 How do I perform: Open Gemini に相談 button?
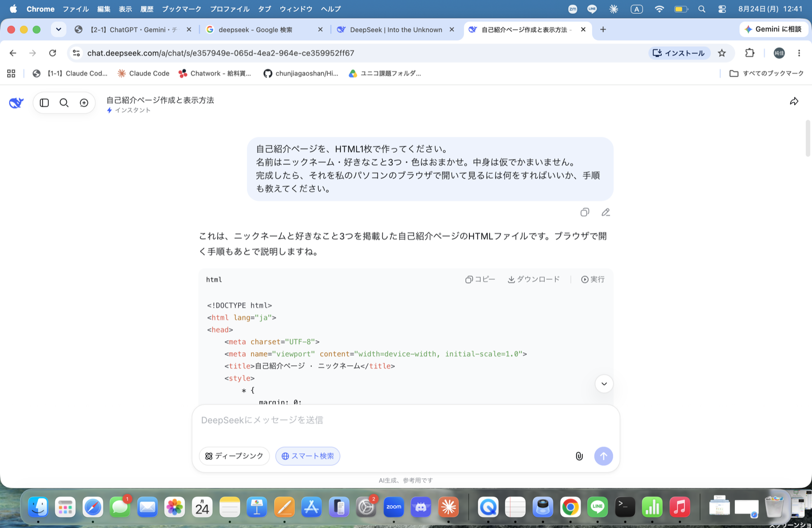click(x=773, y=29)
